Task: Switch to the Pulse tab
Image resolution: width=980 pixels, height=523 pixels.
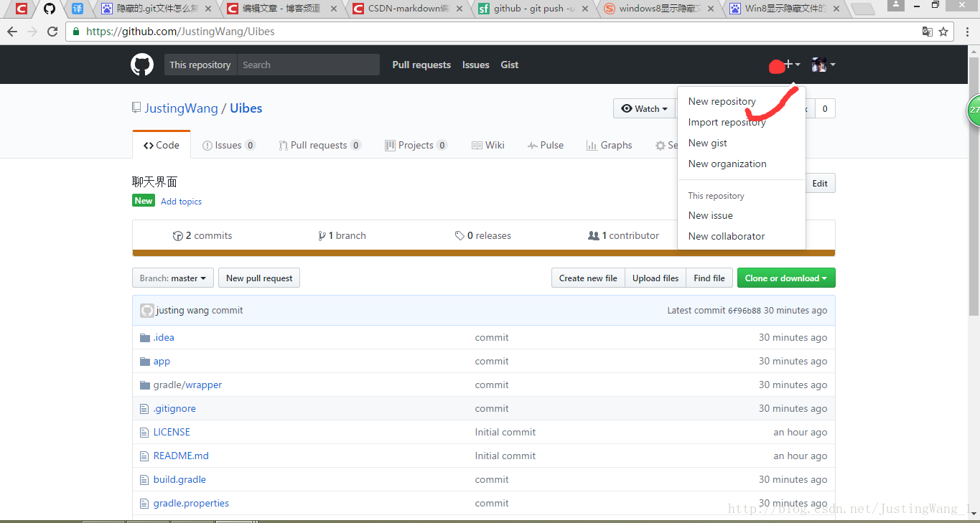Action: tap(546, 145)
